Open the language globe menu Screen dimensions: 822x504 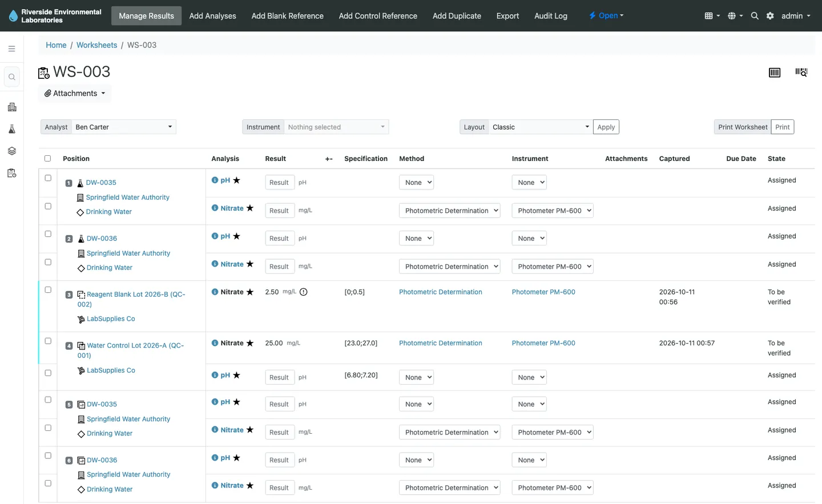(735, 16)
